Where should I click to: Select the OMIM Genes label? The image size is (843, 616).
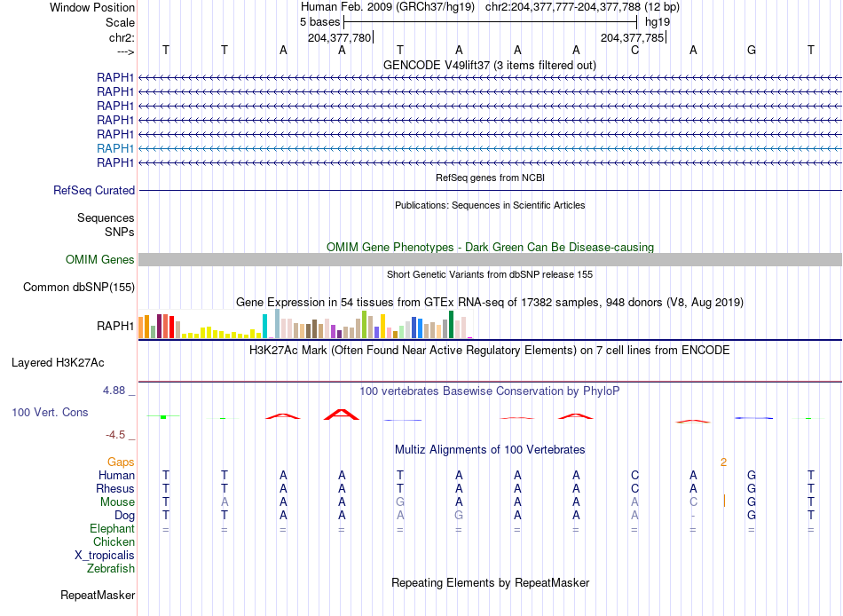(100, 260)
